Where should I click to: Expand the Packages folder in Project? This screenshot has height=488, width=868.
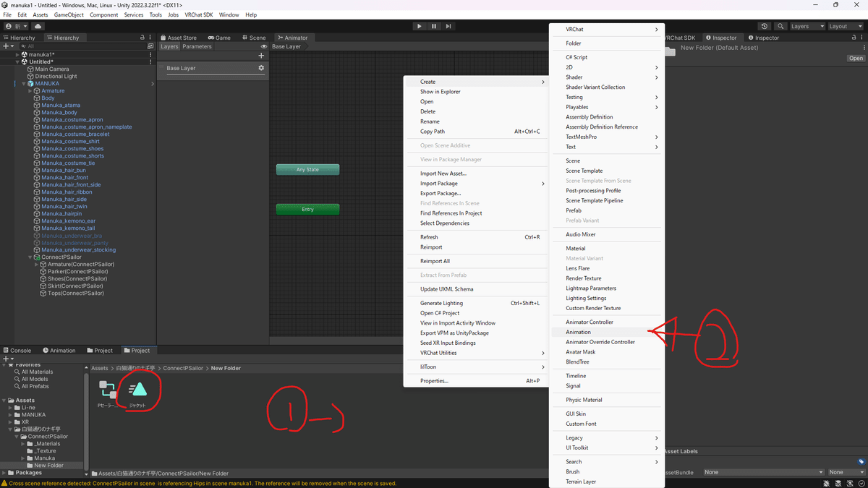(x=4, y=473)
